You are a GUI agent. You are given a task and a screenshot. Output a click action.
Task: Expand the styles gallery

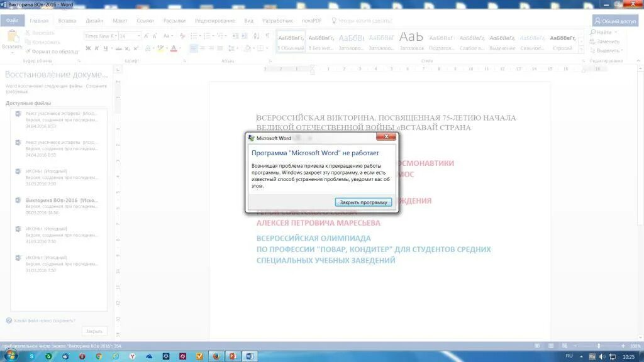click(x=581, y=49)
